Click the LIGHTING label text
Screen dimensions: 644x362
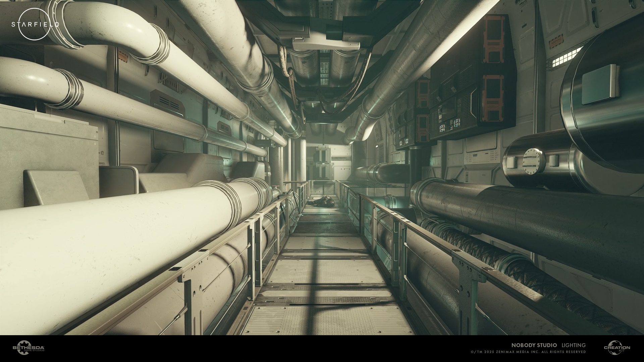tap(574, 345)
